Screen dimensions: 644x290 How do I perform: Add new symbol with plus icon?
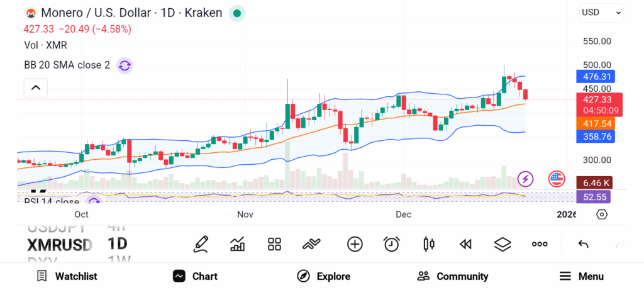click(x=355, y=244)
